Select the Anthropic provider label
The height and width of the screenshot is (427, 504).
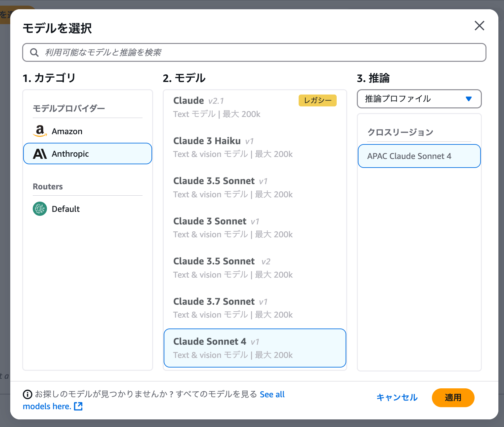tap(70, 154)
